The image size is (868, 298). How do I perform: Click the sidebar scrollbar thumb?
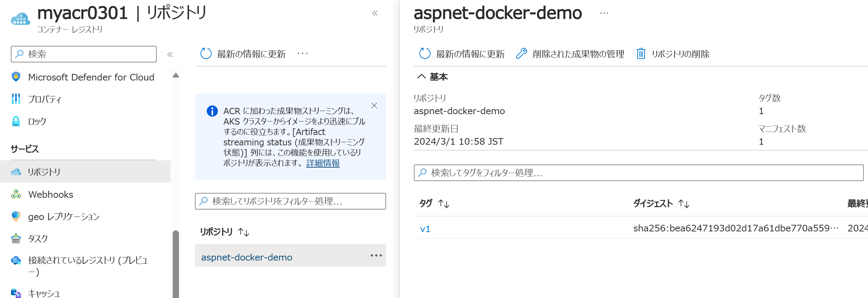[176, 264]
